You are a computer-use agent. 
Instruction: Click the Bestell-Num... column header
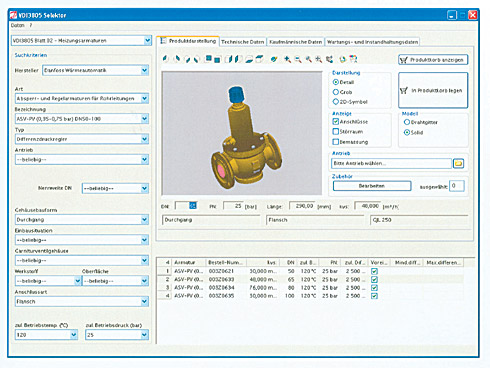coord(227,263)
